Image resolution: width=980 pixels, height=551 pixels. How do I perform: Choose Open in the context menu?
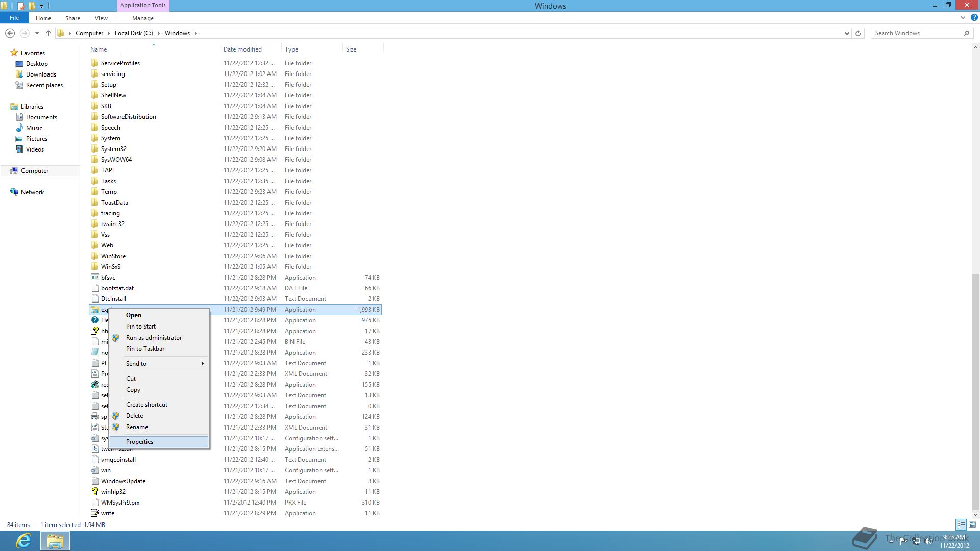pos(159,315)
